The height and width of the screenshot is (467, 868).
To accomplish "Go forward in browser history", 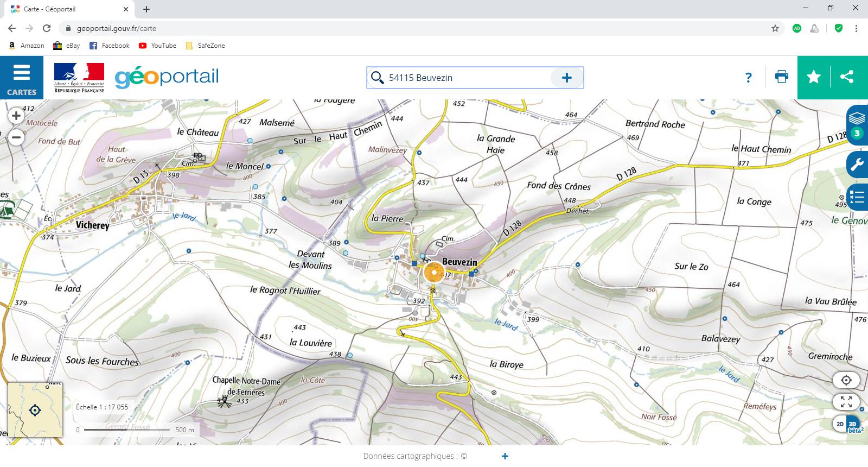I will point(29,28).
